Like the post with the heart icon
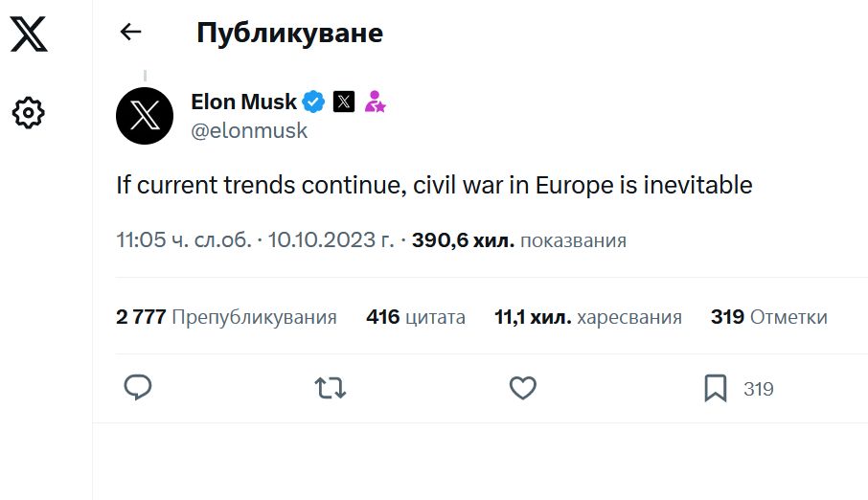The width and height of the screenshot is (868, 500). point(521,388)
